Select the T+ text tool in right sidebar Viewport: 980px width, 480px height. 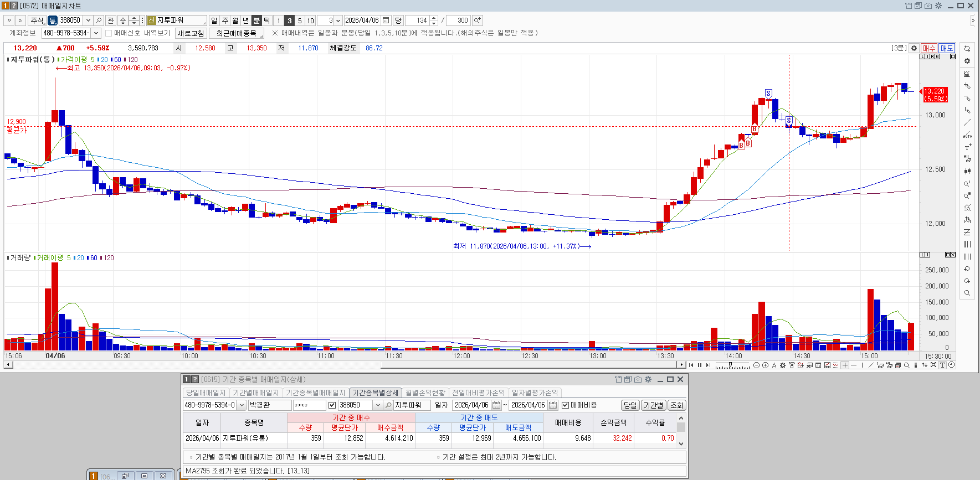pyautogui.click(x=967, y=147)
